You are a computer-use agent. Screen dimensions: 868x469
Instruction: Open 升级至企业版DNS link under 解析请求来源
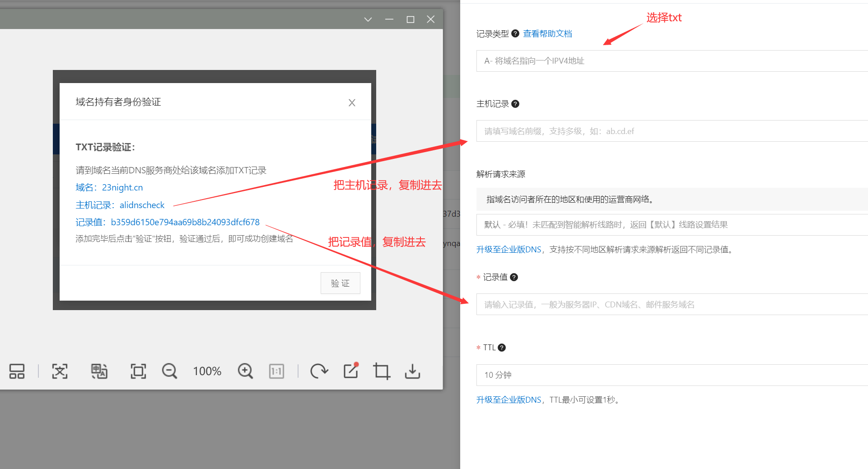[509, 250]
